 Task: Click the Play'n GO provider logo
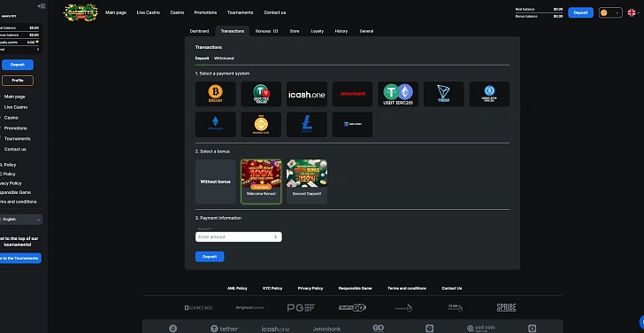click(352, 307)
